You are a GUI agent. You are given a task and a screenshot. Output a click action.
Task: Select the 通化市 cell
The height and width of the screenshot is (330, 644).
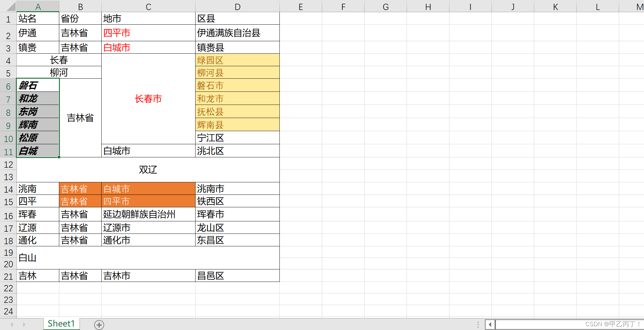click(148, 240)
